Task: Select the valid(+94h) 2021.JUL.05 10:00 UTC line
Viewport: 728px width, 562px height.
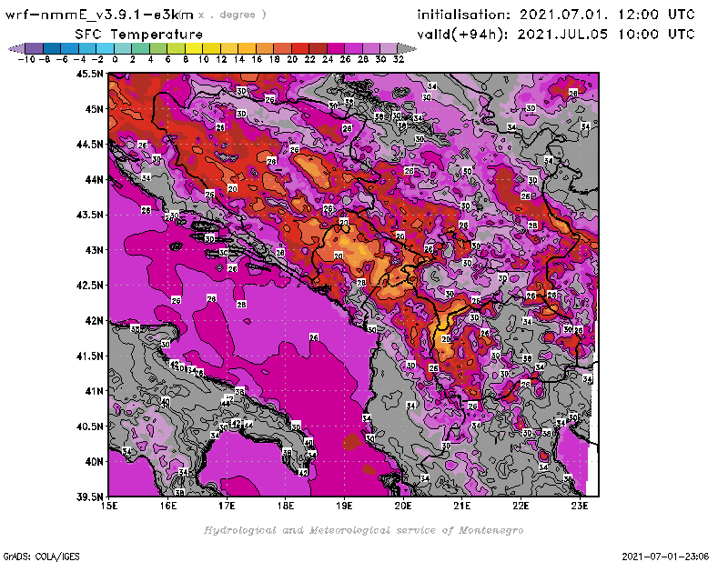Action: tap(556, 35)
